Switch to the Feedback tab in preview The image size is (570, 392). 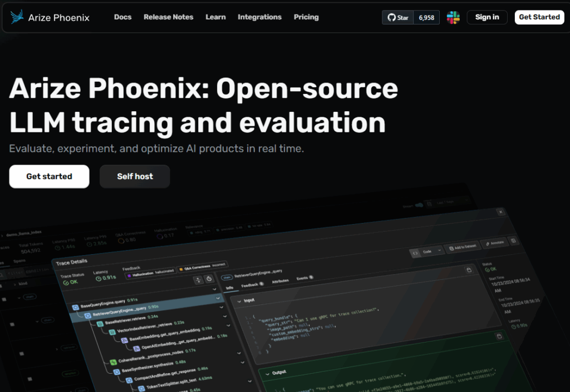pyautogui.click(x=252, y=285)
